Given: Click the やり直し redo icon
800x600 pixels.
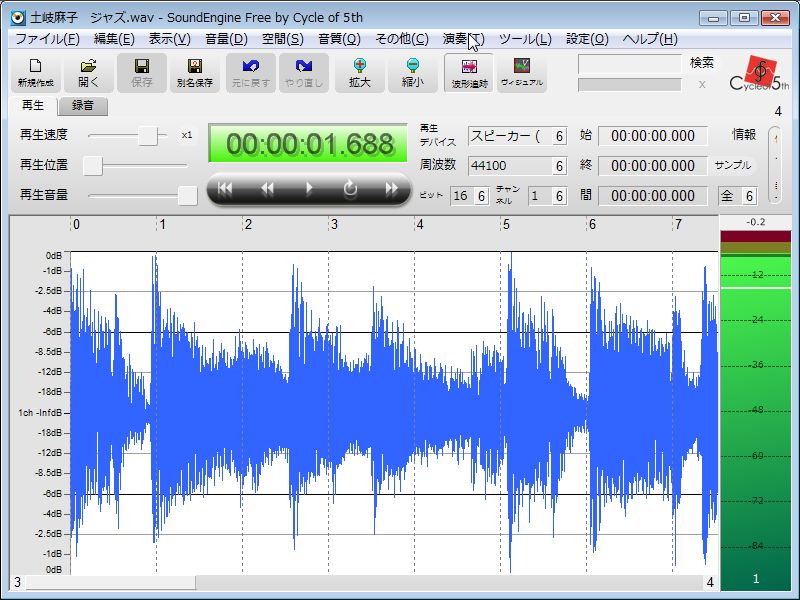Looking at the screenshot, I should pyautogui.click(x=304, y=73).
